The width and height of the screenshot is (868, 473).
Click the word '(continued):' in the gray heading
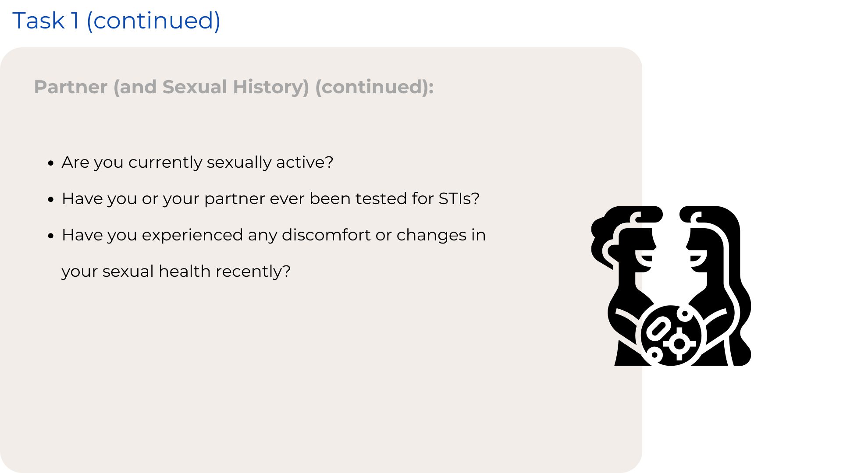(374, 87)
